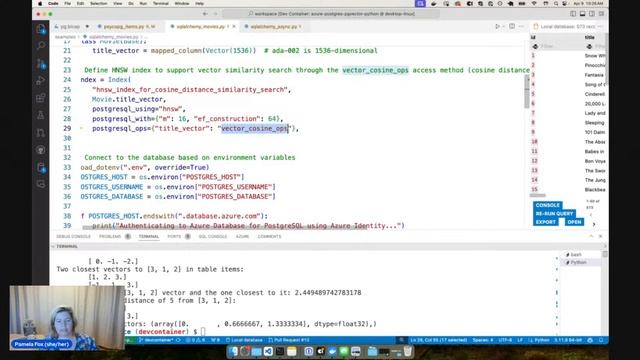The image size is (640, 360).
Task: Open the View menu in menu bar
Action: click(118, 3)
